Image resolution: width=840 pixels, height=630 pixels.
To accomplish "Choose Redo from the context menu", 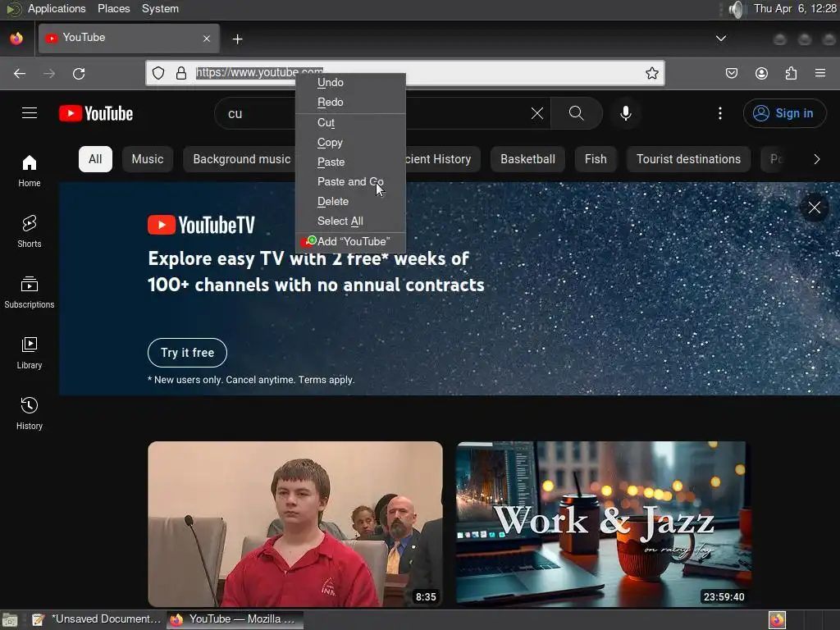I will pos(350,103).
